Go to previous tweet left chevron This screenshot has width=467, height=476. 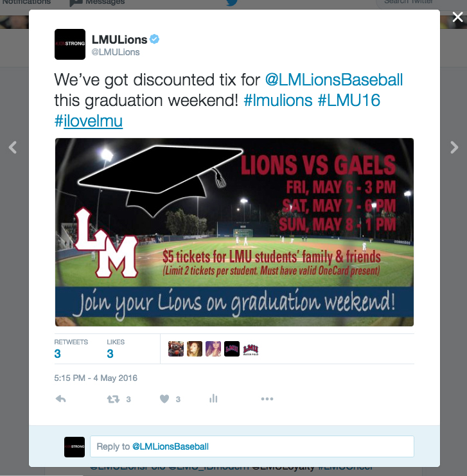point(12,148)
